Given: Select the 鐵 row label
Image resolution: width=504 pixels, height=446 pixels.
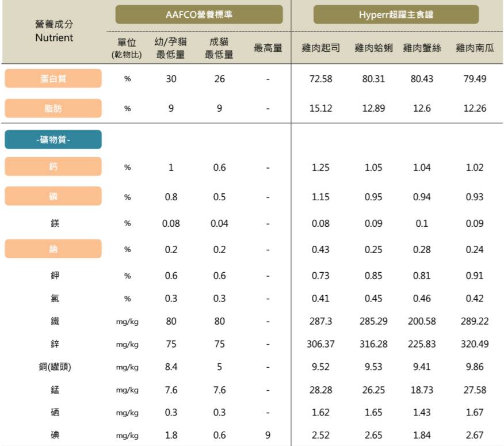Looking at the screenshot, I should (x=55, y=321).
